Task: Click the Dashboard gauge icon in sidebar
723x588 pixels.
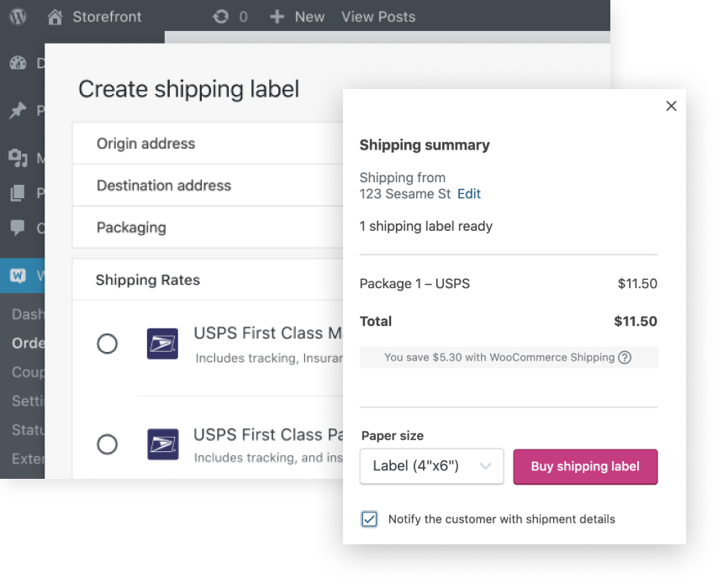Action: tap(17, 63)
